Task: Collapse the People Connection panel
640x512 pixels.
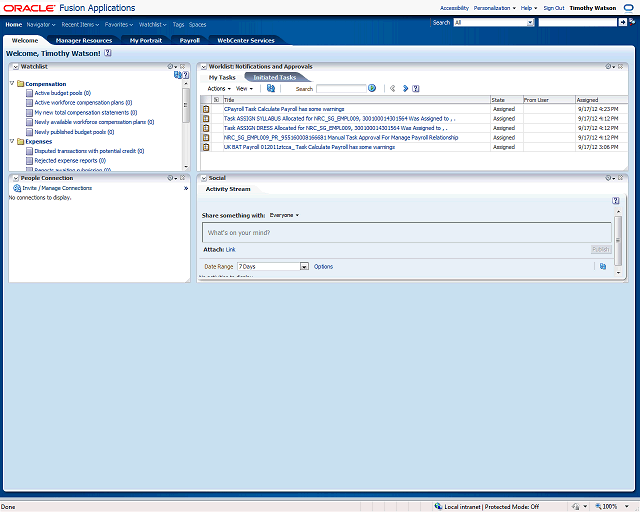Action: coord(13,178)
